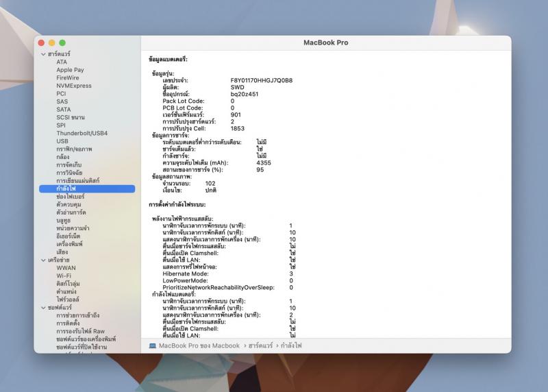Click state of charge value 95
Image resolution: width=548 pixels, height=392 pixels.
coord(260,170)
